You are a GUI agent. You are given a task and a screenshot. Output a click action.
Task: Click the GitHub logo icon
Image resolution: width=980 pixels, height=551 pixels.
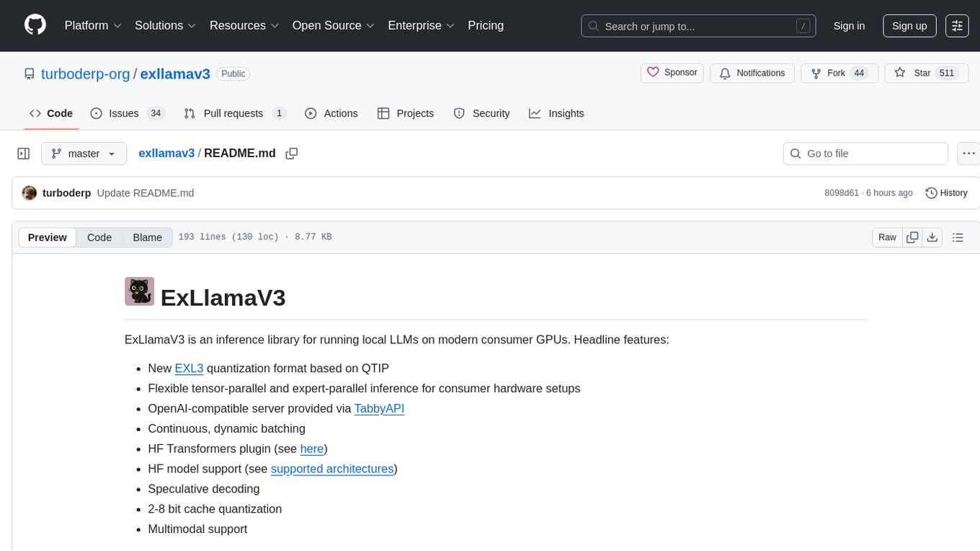pyautogui.click(x=35, y=25)
